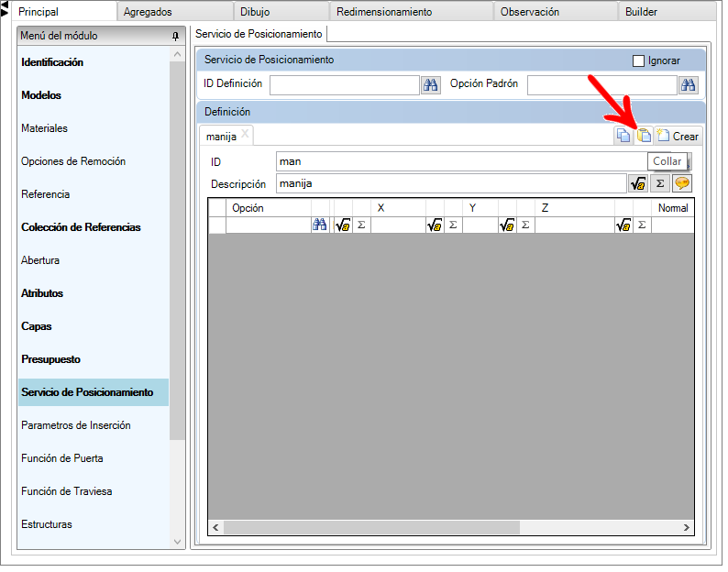Click the grid horizontal scrollbar thumb
728x572 pixels.
(x=371, y=527)
